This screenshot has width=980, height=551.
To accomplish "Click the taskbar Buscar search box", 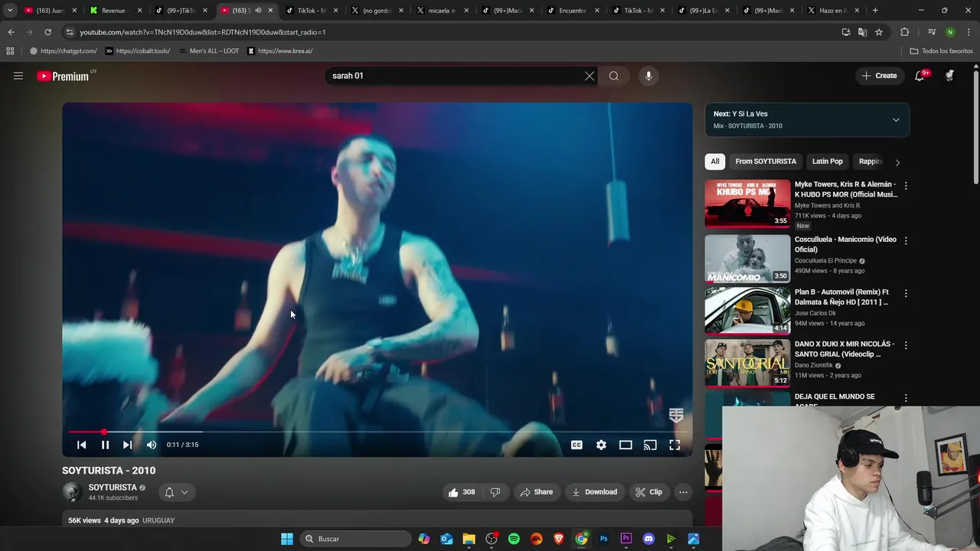I will tap(354, 539).
